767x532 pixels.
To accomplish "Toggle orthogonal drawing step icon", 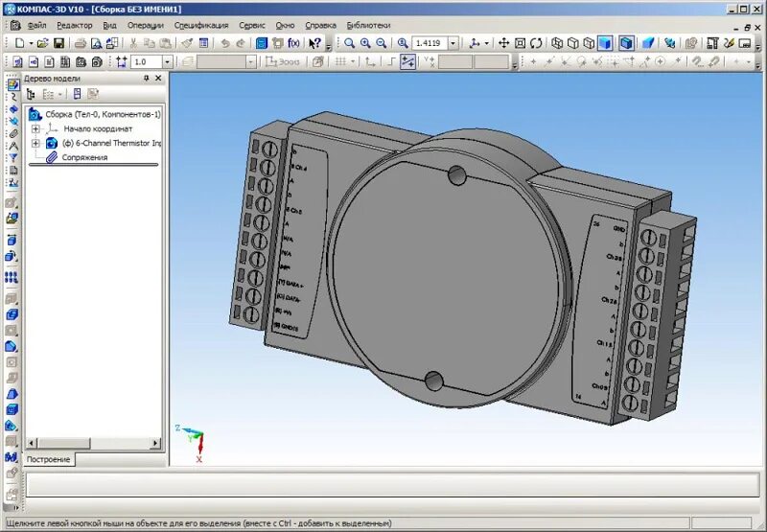I will point(391,62).
